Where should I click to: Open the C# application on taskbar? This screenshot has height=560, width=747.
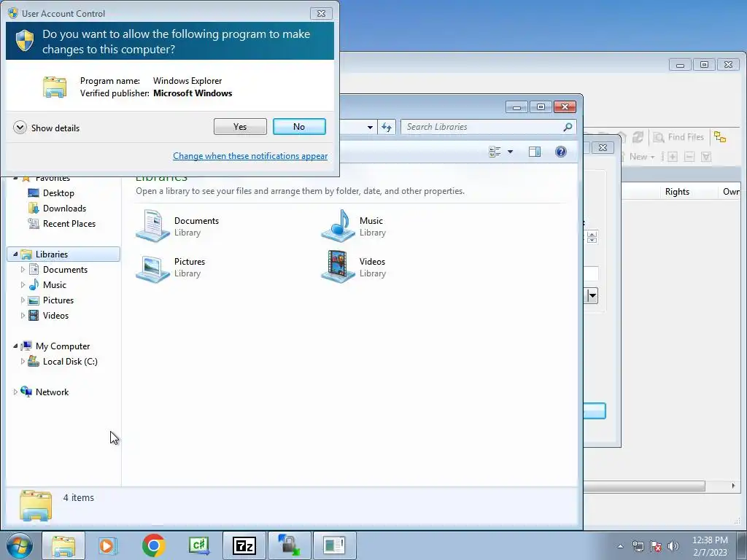[199, 545]
